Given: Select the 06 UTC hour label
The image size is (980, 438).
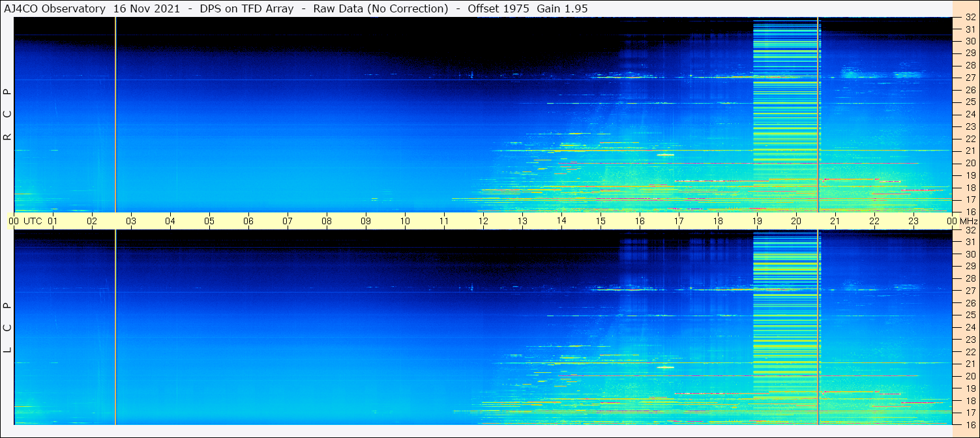Looking at the screenshot, I should coord(248,221).
